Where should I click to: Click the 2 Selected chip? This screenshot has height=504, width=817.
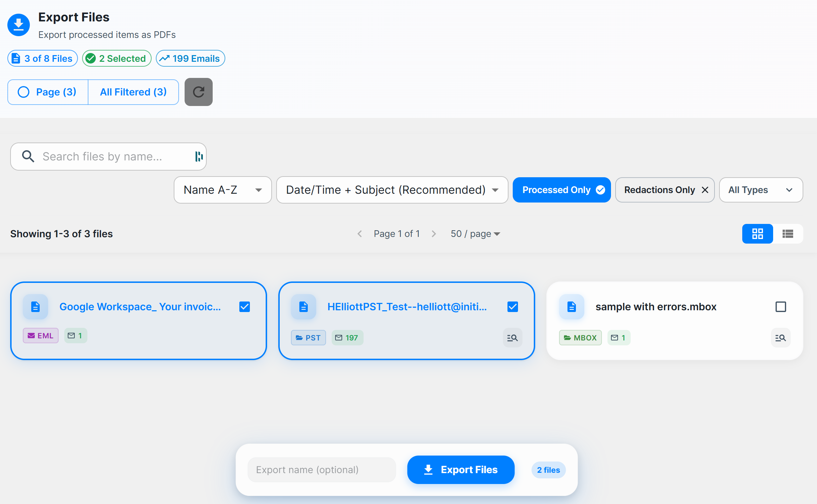pyautogui.click(x=117, y=58)
